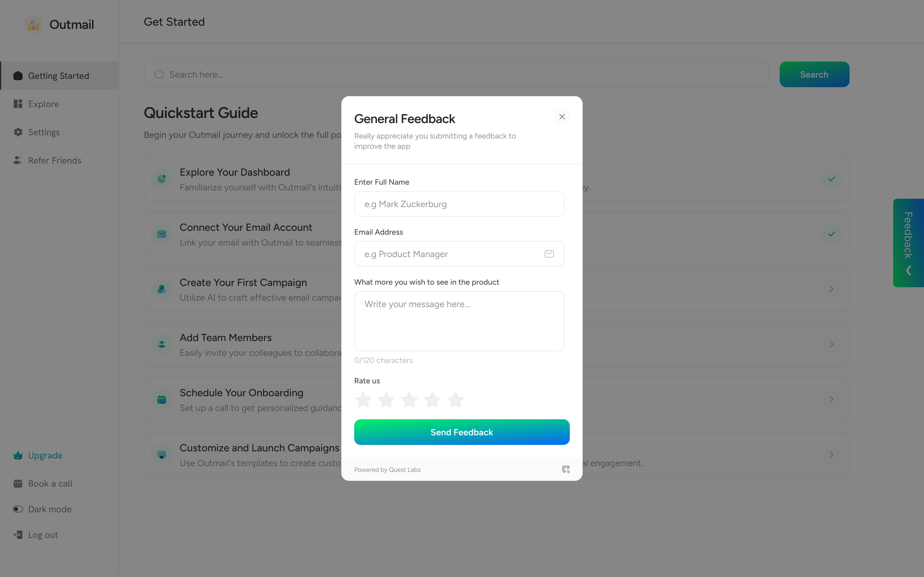Open Explore in the sidebar
The height and width of the screenshot is (577, 924).
pos(44,104)
